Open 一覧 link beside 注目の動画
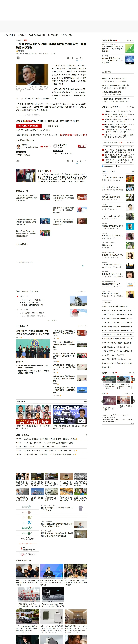Image resolution: width=138 pixels, height=644 pixels. [86, 402]
